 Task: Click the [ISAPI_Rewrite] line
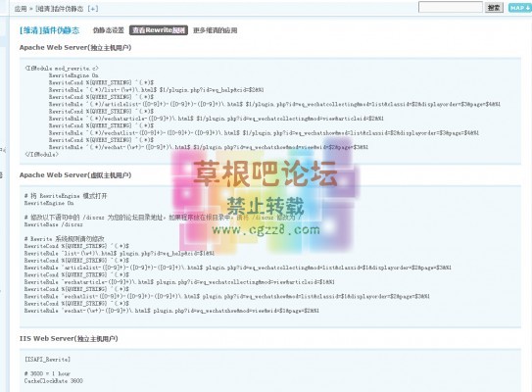47,359
